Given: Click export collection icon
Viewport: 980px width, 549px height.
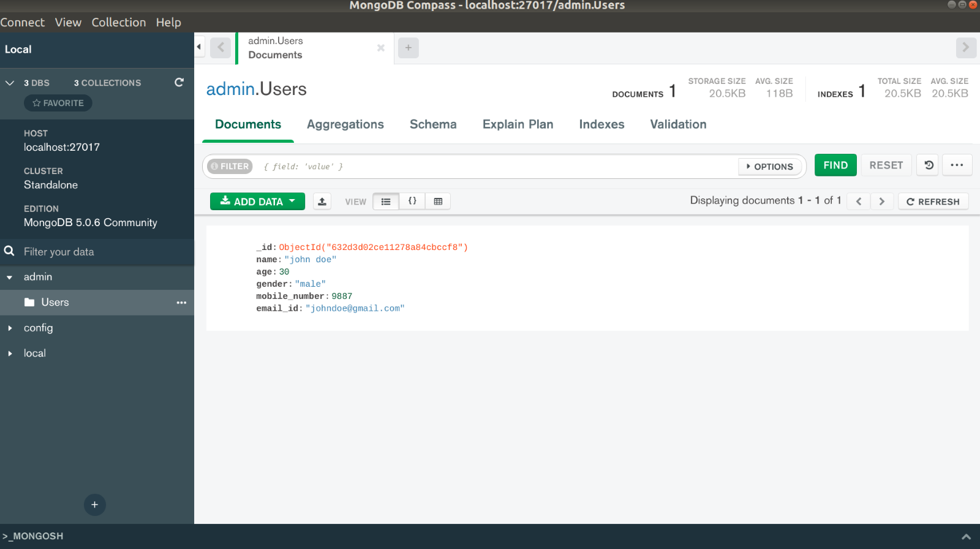Looking at the screenshot, I should (x=322, y=202).
